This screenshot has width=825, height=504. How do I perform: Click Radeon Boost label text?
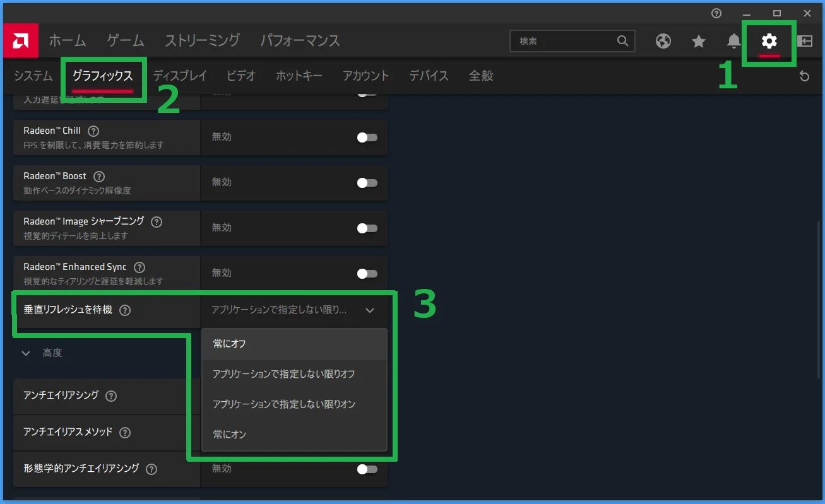coord(55,177)
